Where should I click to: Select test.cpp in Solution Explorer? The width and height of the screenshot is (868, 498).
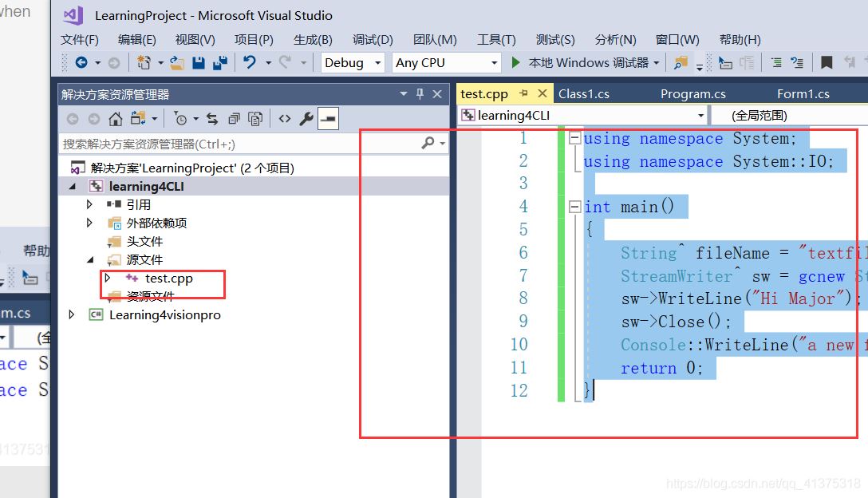(x=169, y=278)
